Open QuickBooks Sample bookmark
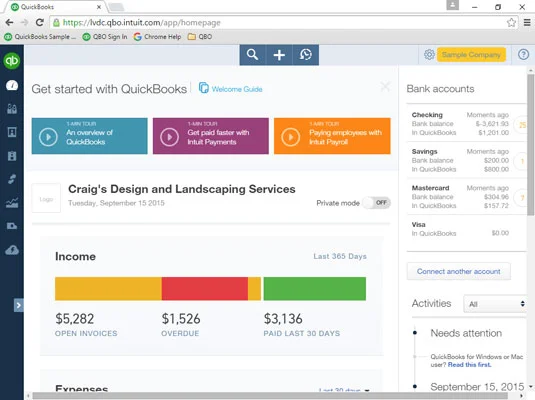This screenshot has width=535, height=400. point(40,37)
